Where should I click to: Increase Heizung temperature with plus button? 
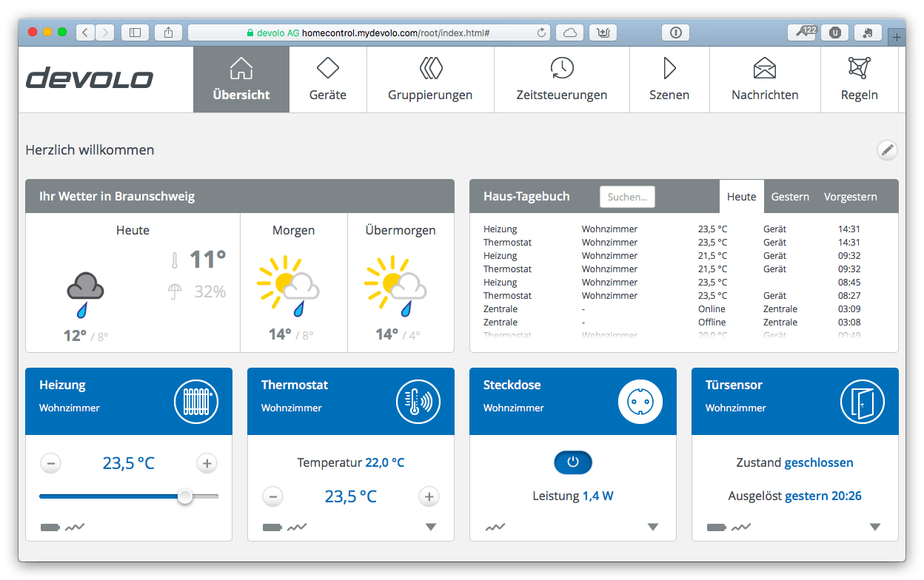click(x=207, y=464)
